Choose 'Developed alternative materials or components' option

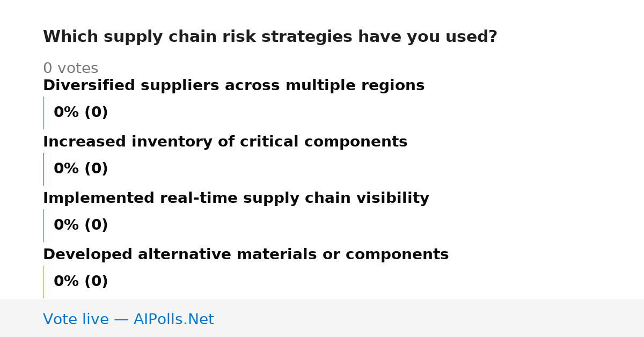tap(246, 255)
